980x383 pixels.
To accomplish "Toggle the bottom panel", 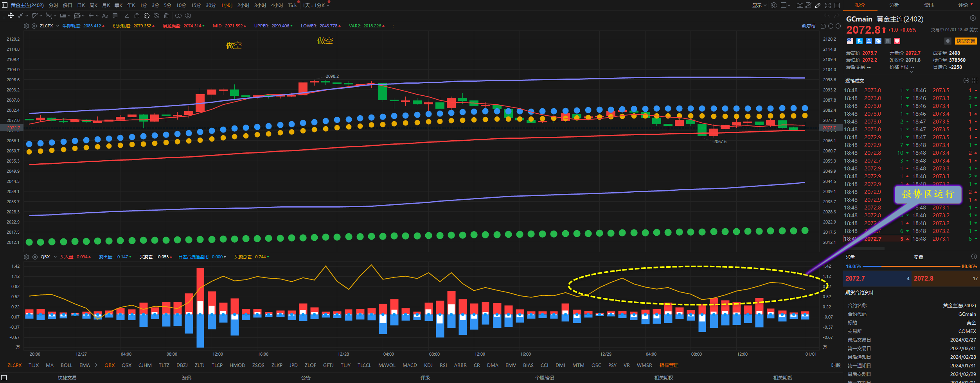I will coord(4,378).
